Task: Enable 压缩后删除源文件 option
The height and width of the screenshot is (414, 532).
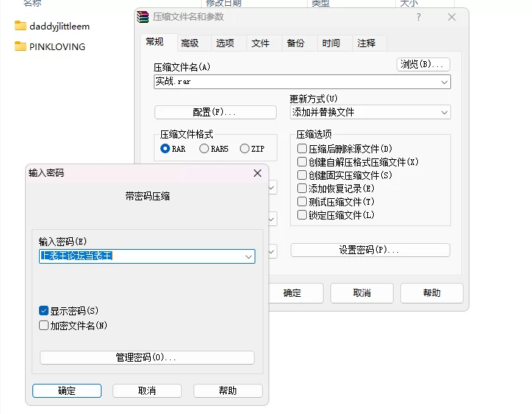Action: pos(302,149)
